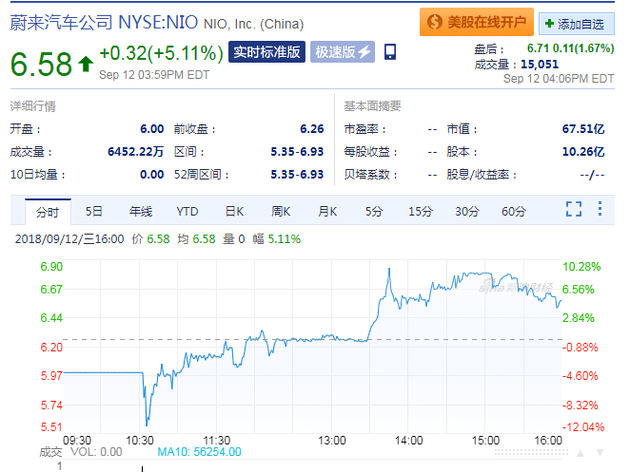Select the 年线 chart tab
Viewport: 630px width, 472px height.
(141, 211)
